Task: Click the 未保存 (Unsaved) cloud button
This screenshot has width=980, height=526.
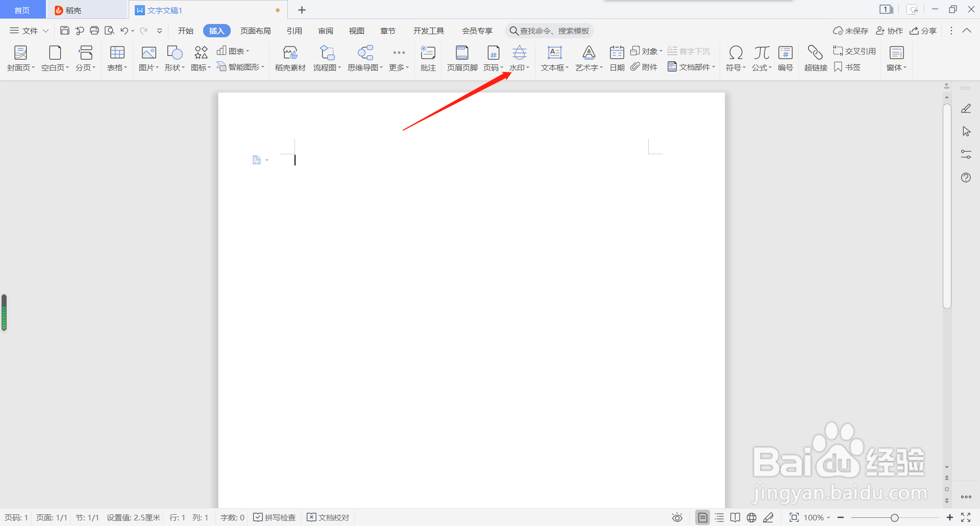Action: click(850, 31)
